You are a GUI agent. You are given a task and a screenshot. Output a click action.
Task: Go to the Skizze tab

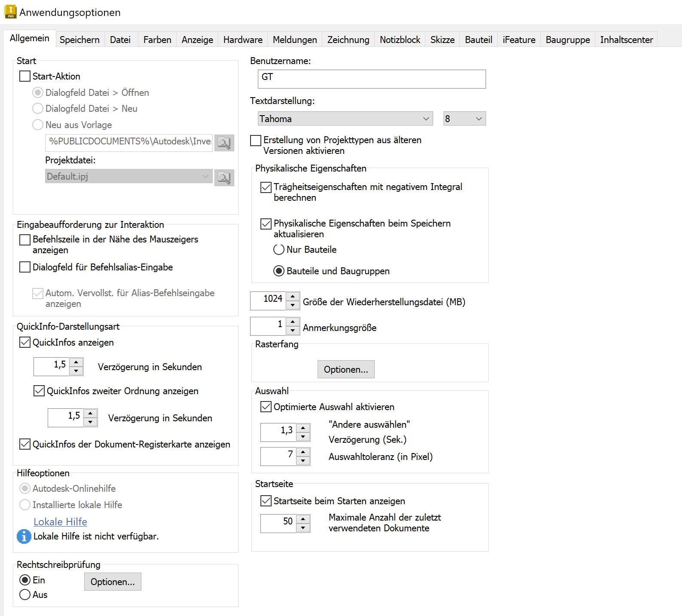(443, 40)
